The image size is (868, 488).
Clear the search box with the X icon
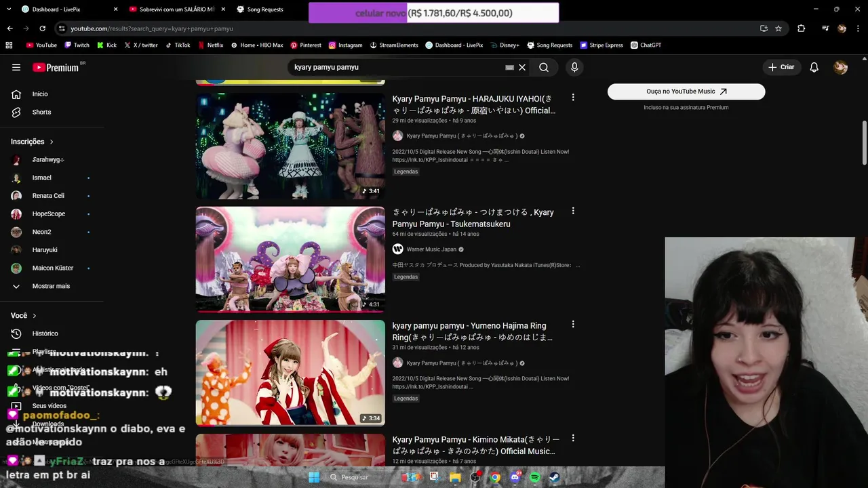[522, 67]
